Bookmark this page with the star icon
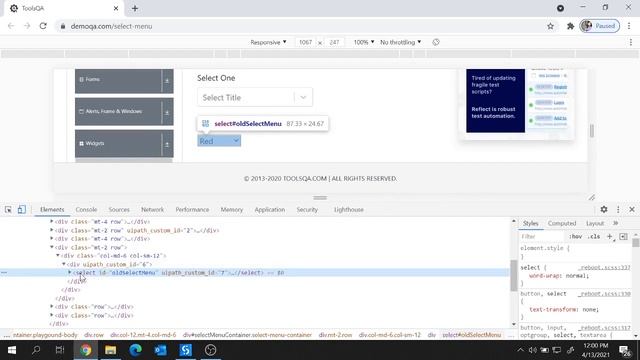 550,26
